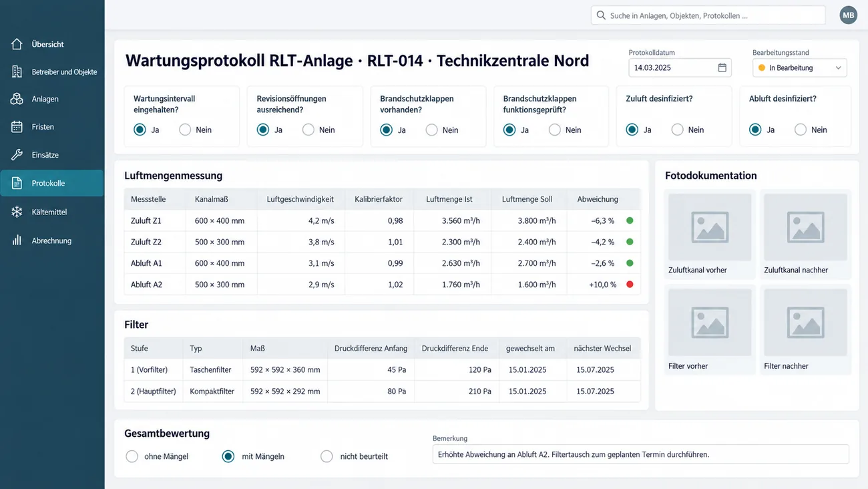
Task: Select Nein for Revisionsöffnungen ausreichend
Action: pos(308,130)
